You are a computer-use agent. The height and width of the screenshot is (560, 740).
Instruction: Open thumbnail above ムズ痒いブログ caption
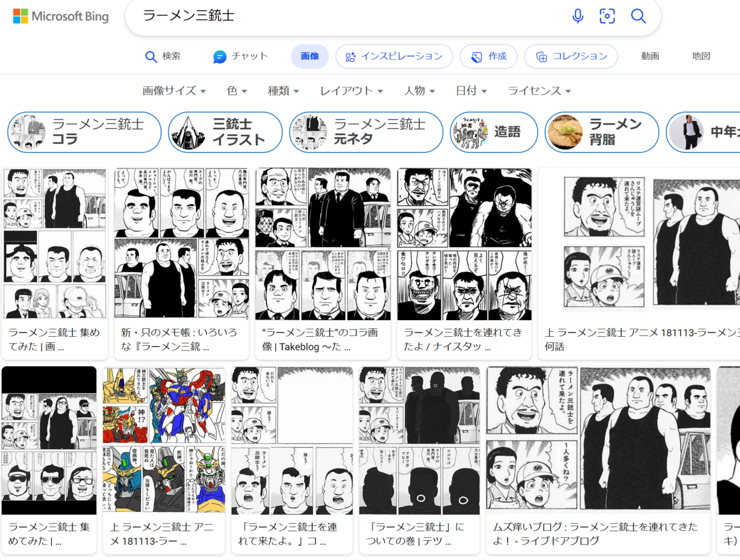pyautogui.click(x=598, y=440)
